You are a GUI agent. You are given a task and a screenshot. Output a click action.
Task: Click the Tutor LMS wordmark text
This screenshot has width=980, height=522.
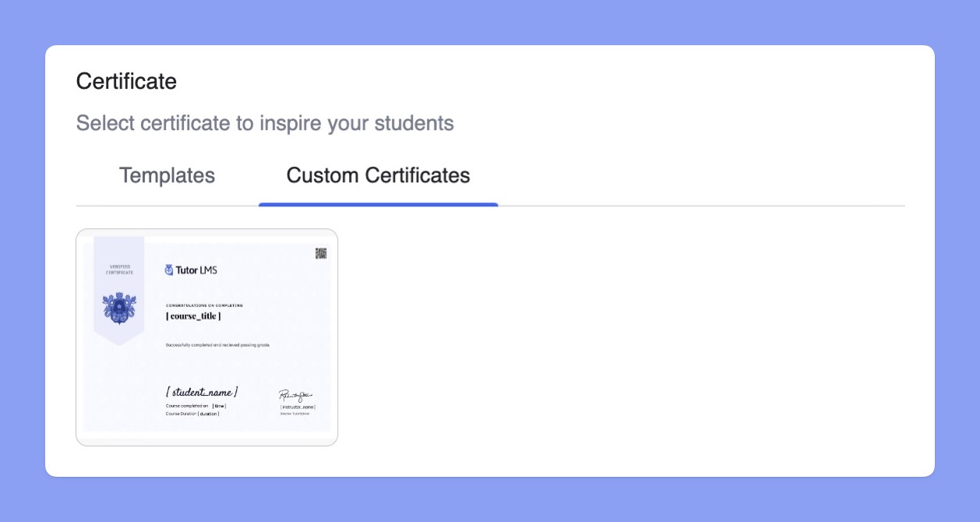196,270
